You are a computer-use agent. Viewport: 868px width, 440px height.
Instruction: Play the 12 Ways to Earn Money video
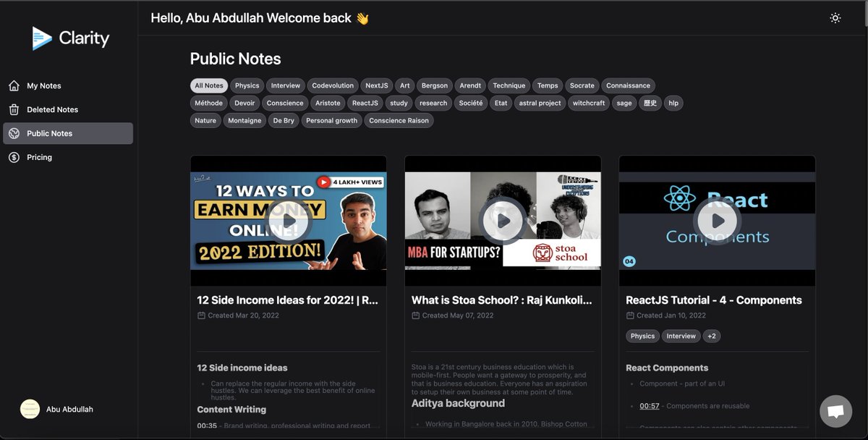point(289,221)
